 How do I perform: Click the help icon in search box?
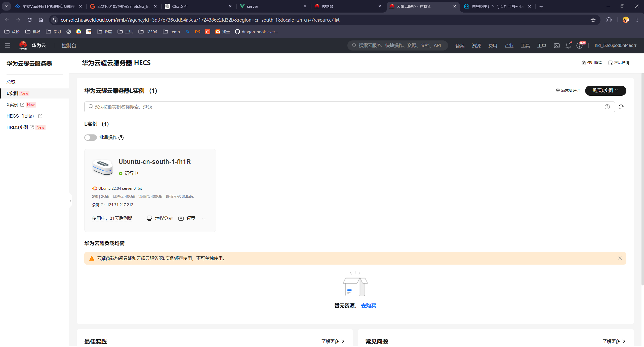tap(607, 107)
